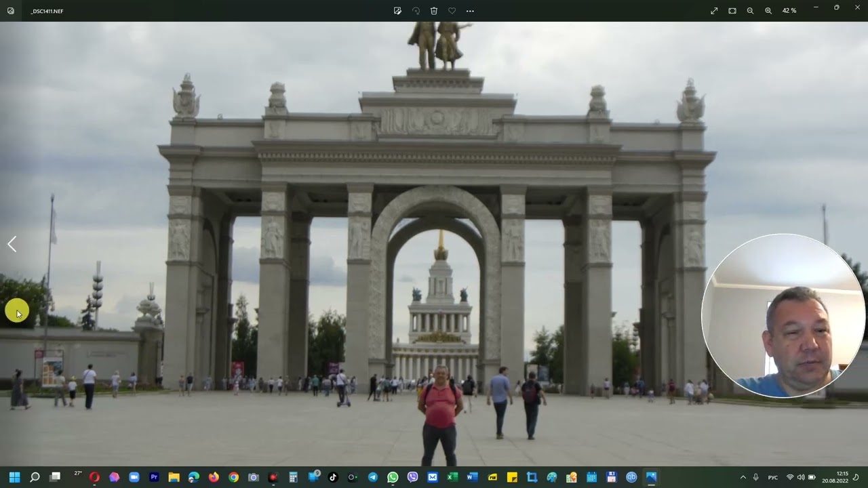Open File Explorer from taskbar
Viewport: 868px width, 488px height.
click(174, 477)
